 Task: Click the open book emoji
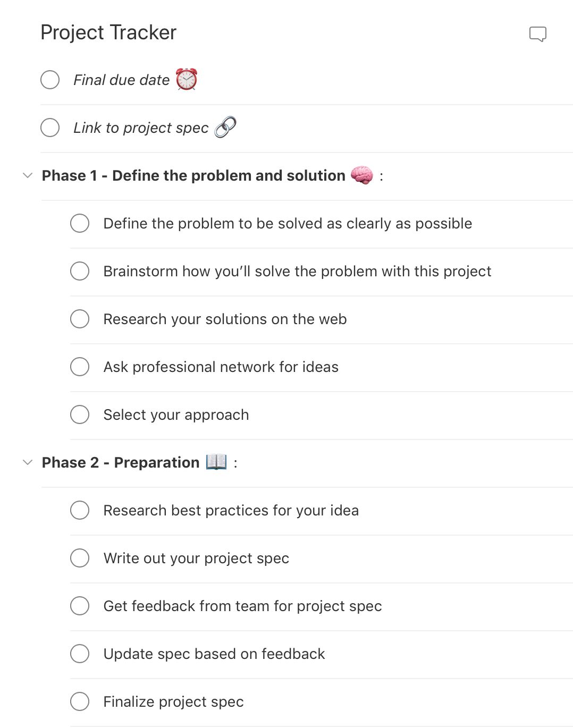(216, 462)
